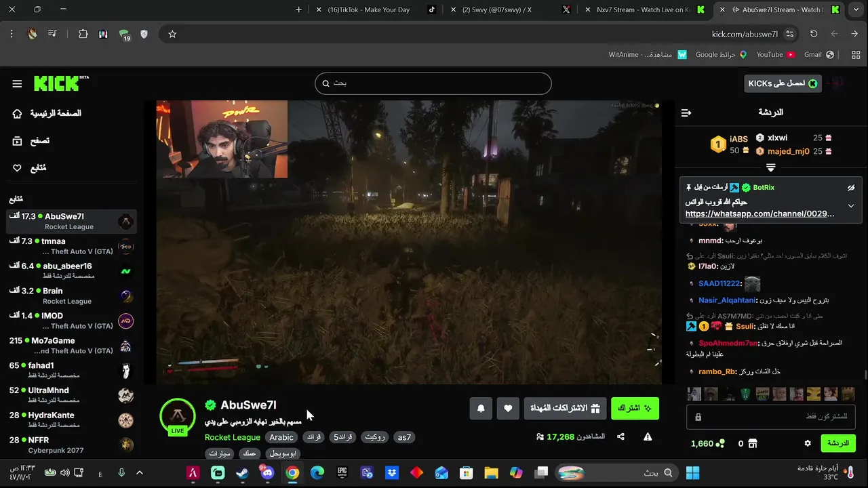Click the green subscribe button

(x=635, y=408)
